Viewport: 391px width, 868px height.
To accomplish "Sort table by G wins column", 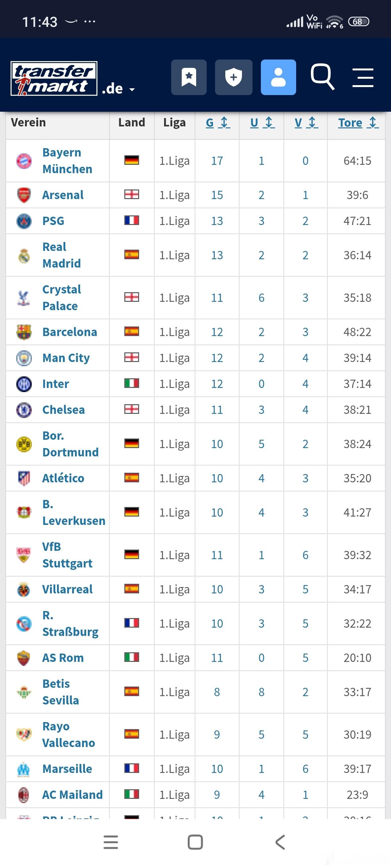I will coord(218,123).
